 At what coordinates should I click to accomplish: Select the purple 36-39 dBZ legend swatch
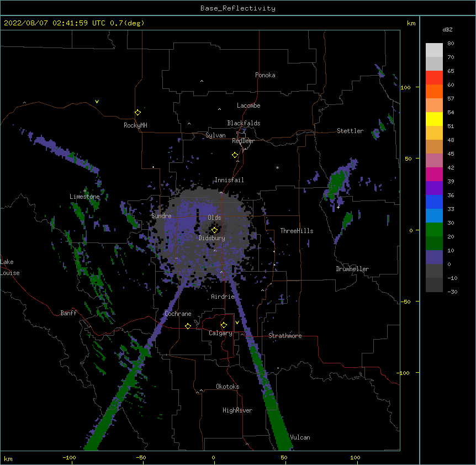pos(434,188)
